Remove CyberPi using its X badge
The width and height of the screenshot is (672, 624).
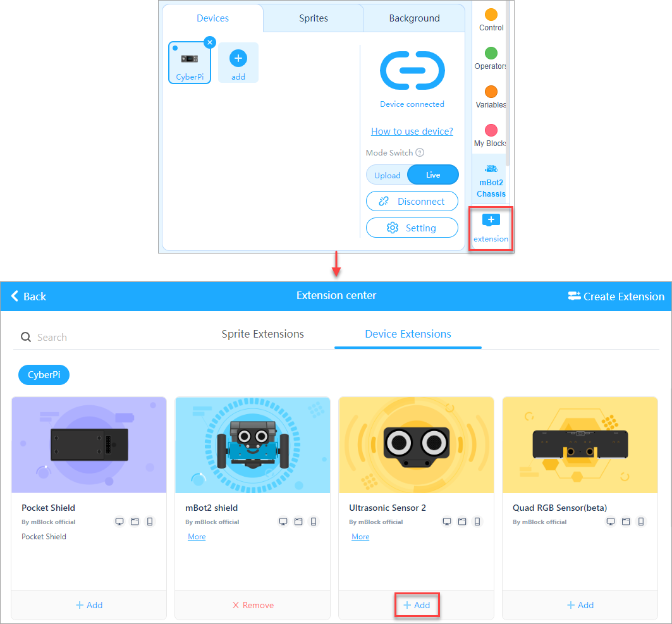210,42
